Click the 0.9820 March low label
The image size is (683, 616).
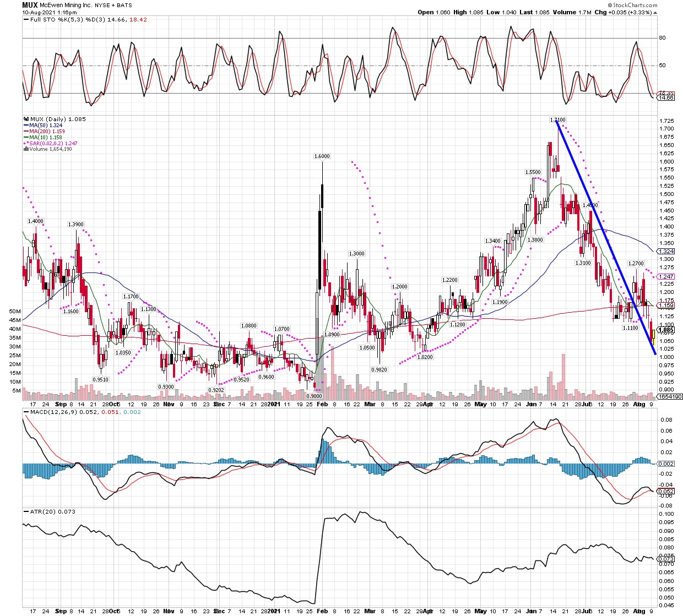pyautogui.click(x=379, y=369)
